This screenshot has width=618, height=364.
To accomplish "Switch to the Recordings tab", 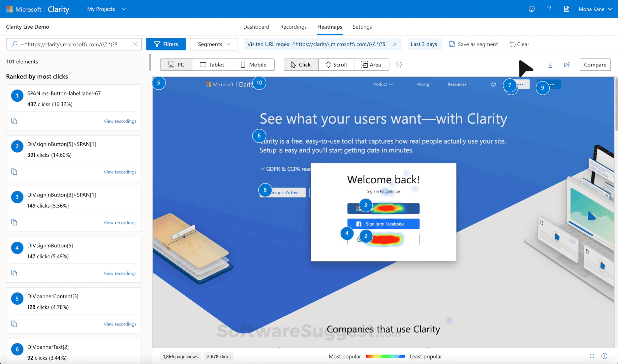I will tap(293, 27).
